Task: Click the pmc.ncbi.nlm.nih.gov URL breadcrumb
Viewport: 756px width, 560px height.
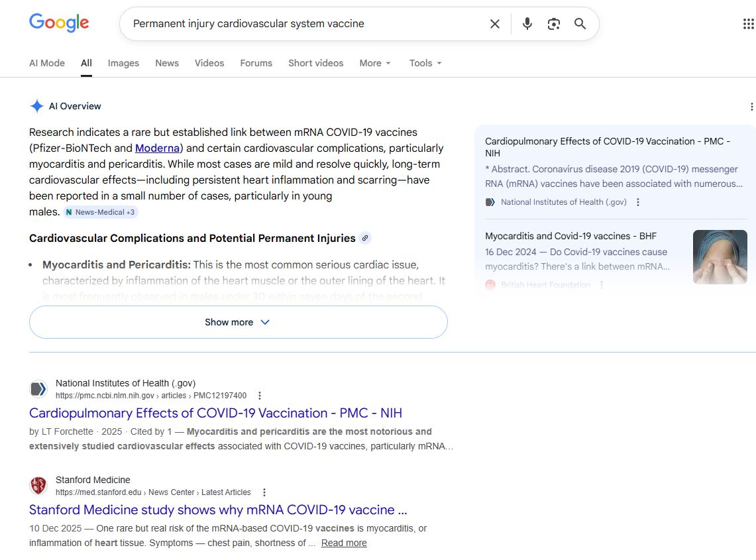Action: [x=151, y=396]
